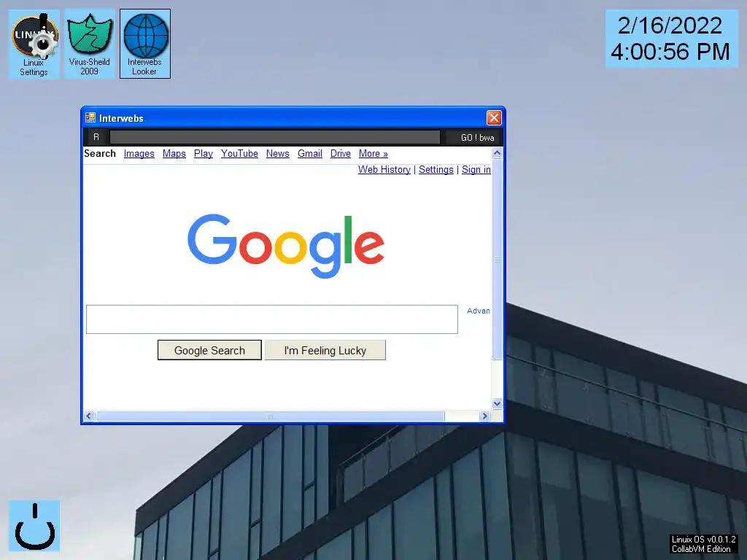
Task: Launch Virus-Sheild 2009 desktop icon
Action: tap(90, 44)
